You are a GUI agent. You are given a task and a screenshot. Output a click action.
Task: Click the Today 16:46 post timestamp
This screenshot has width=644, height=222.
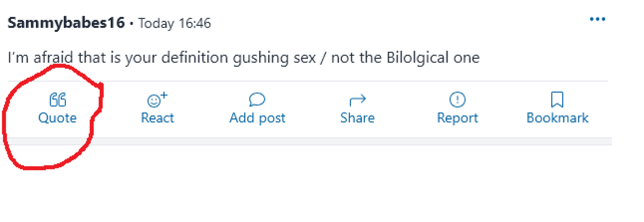[x=175, y=23]
